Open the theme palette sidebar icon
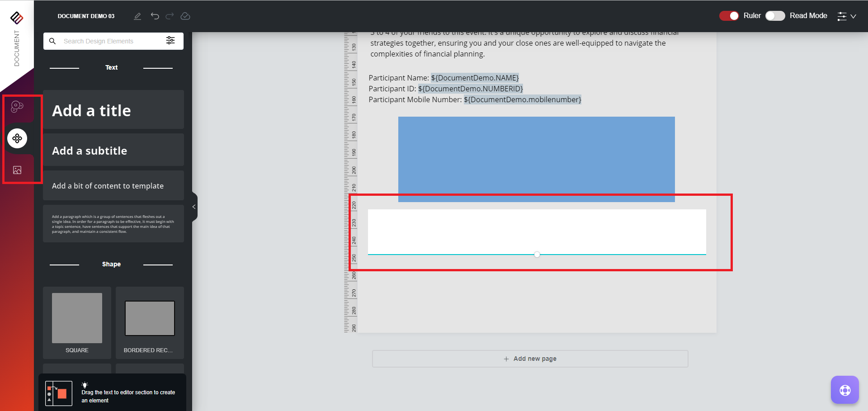The image size is (868, 411). (17, 107)
